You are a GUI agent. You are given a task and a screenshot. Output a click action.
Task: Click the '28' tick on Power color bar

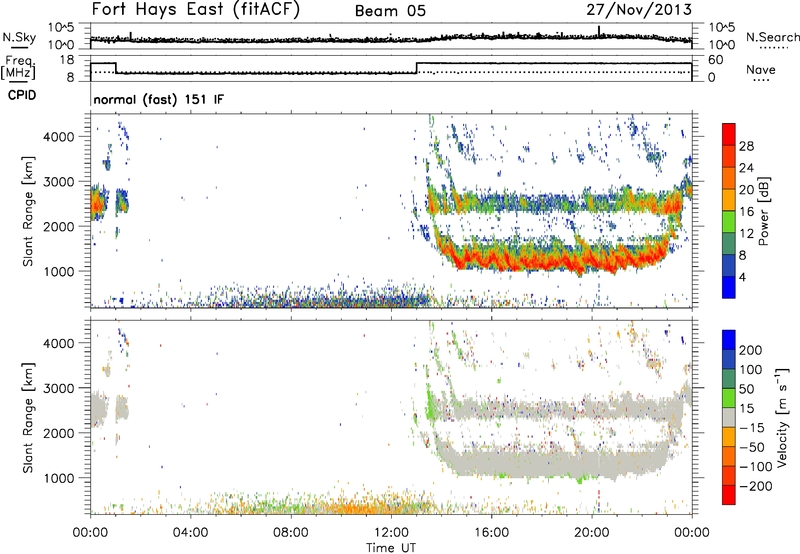(746, 146)
